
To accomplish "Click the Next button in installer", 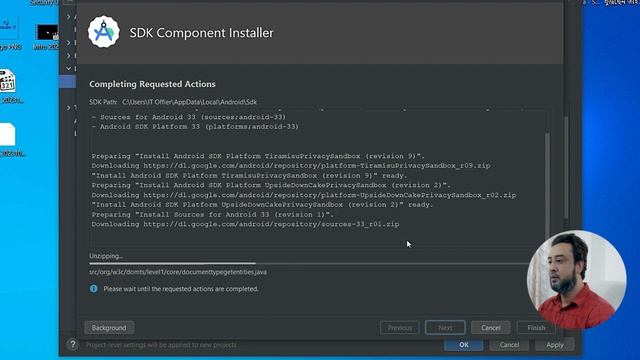I will [x=445, y=328].
